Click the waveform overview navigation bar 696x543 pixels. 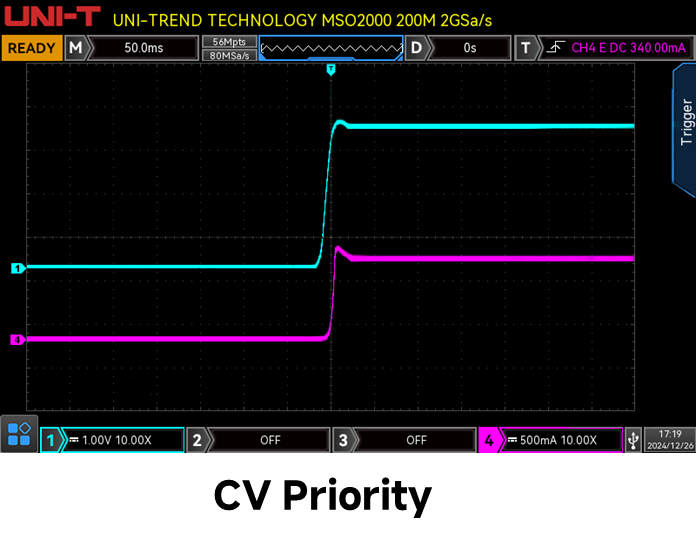pos(331,47)
